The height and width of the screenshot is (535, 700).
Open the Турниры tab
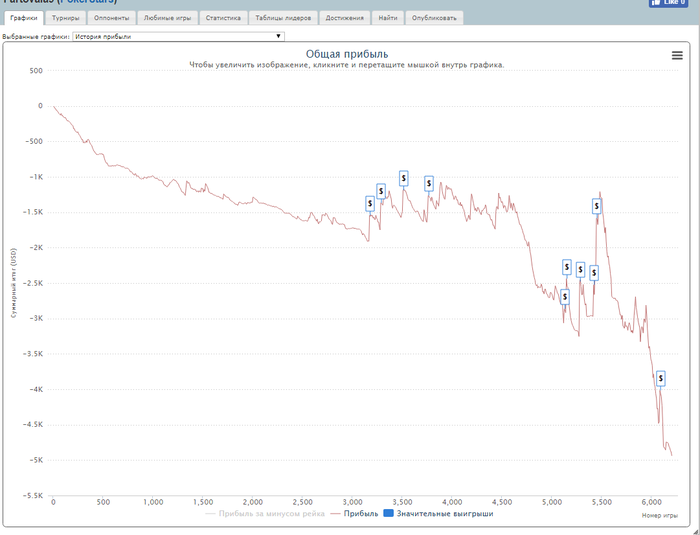65,18
